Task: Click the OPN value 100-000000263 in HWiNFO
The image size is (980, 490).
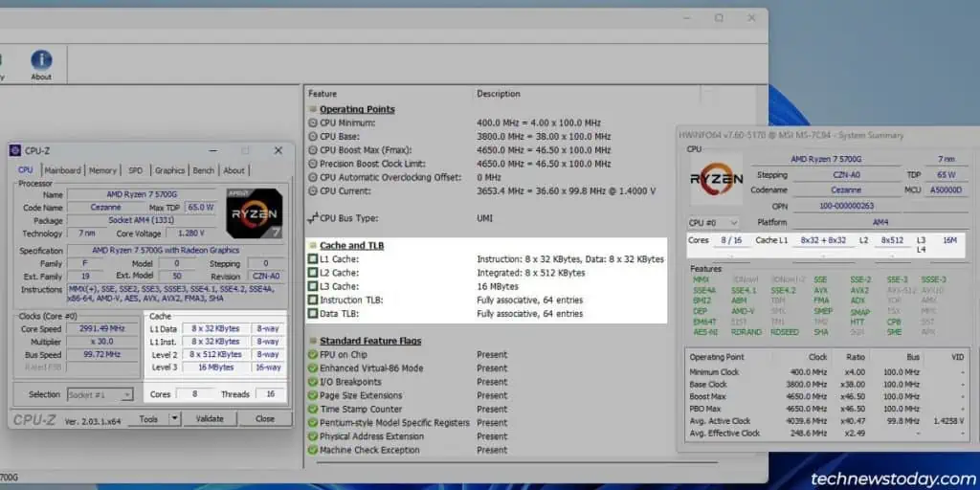Action: pos(846,206)
